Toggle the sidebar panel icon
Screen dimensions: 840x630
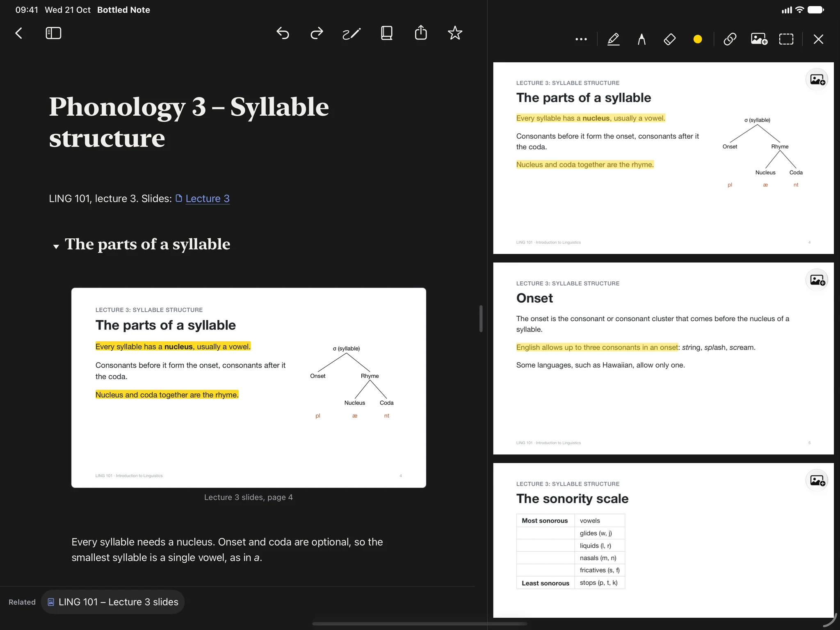53,33
